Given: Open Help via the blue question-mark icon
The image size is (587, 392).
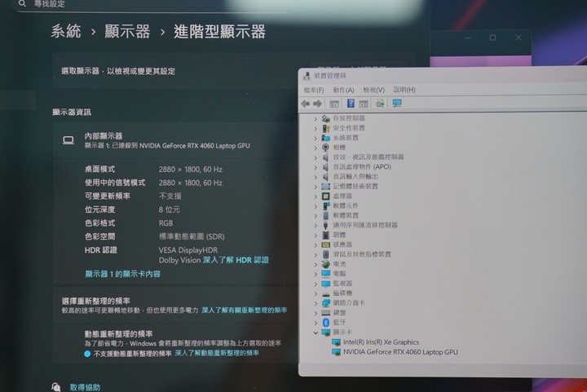Looking at the screenshot, I should tap(351, 104).
